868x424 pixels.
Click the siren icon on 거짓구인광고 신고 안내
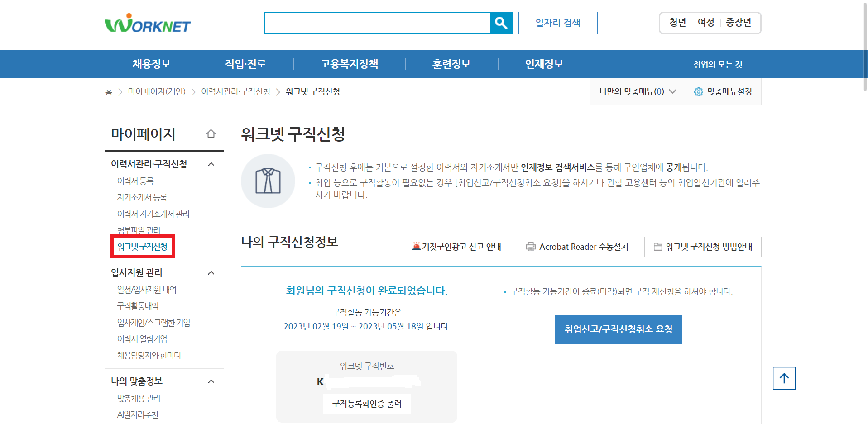coord(416,246)
